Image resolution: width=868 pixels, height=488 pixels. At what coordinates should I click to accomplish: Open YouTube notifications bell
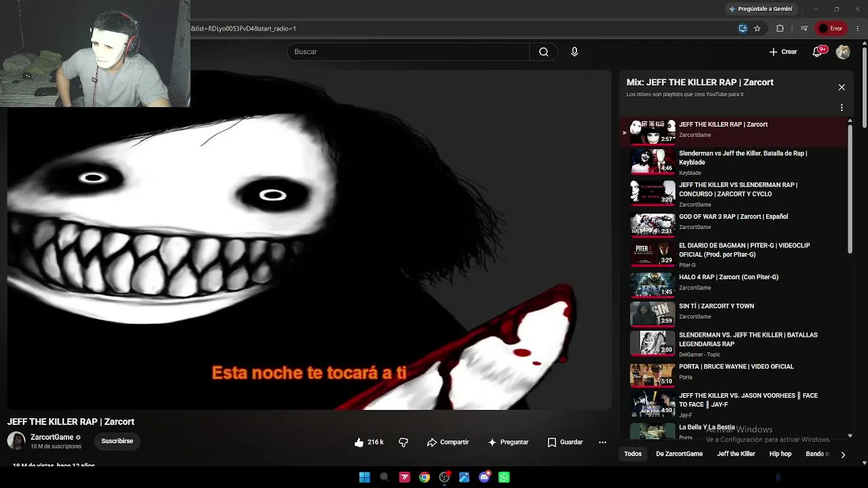[818, 52]
